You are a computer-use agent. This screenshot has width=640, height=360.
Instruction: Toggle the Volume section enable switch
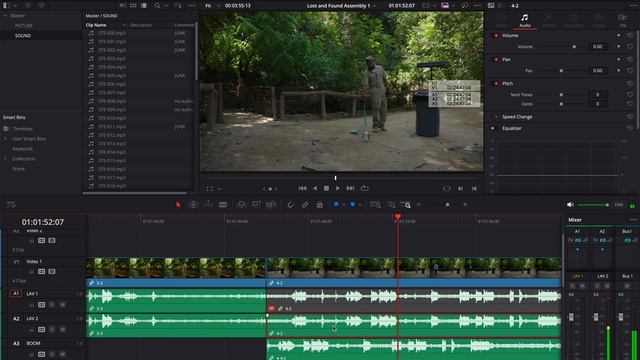pos(496,36)
